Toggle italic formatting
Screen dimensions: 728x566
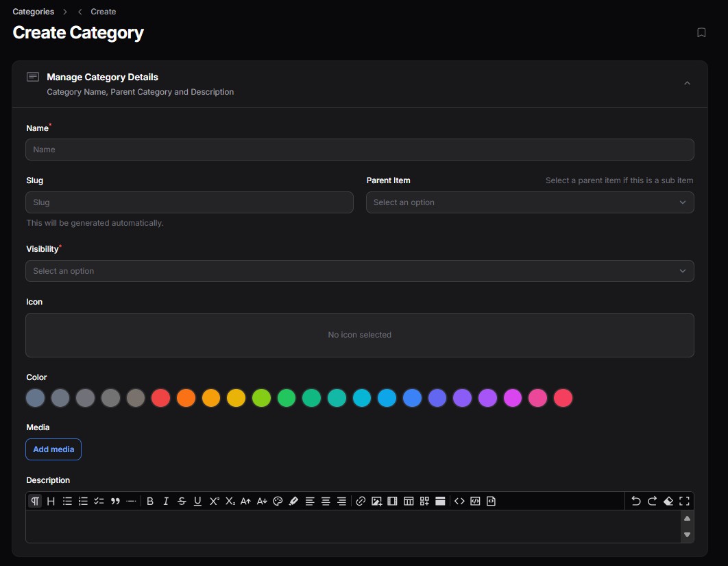166,501
